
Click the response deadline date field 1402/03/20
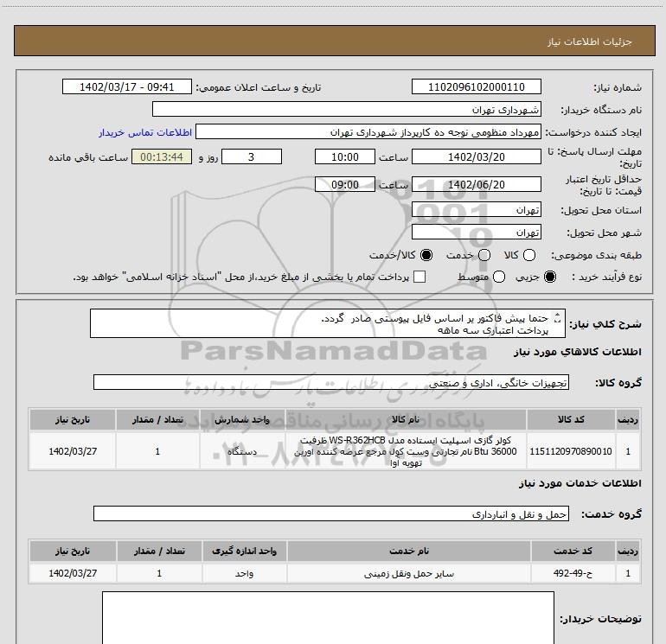click(x=476, y=157)
